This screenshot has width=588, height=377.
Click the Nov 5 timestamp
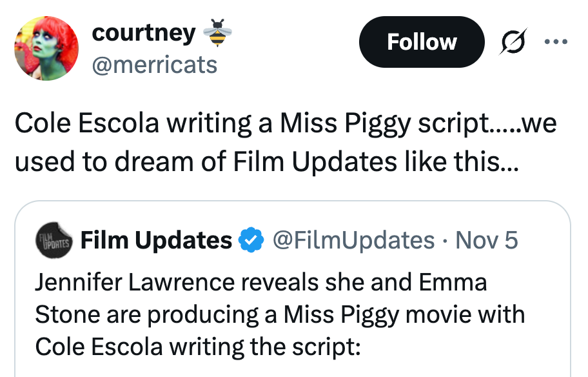tap(487, 241)
